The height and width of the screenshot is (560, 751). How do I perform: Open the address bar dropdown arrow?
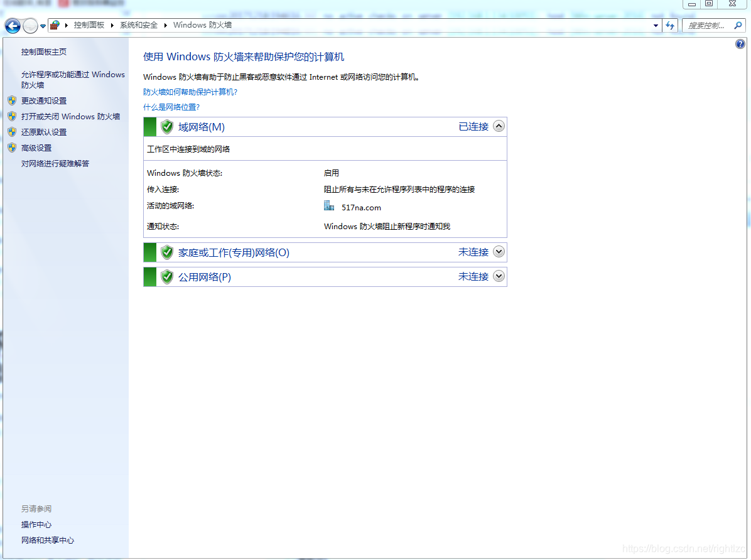click(655, 26)
